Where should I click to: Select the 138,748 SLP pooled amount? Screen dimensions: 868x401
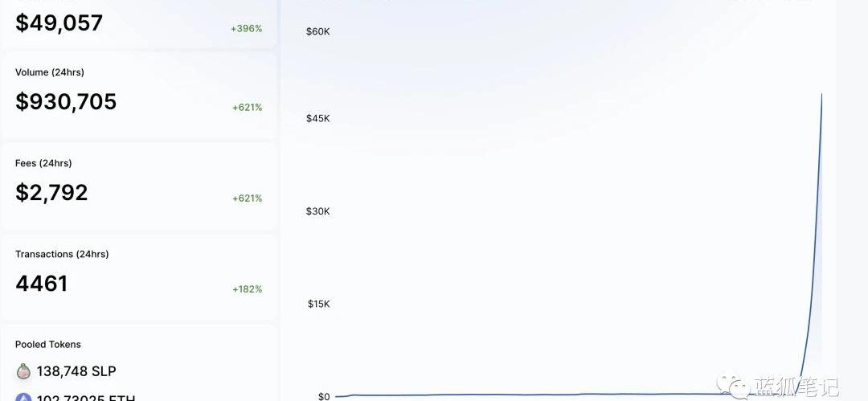76,371
